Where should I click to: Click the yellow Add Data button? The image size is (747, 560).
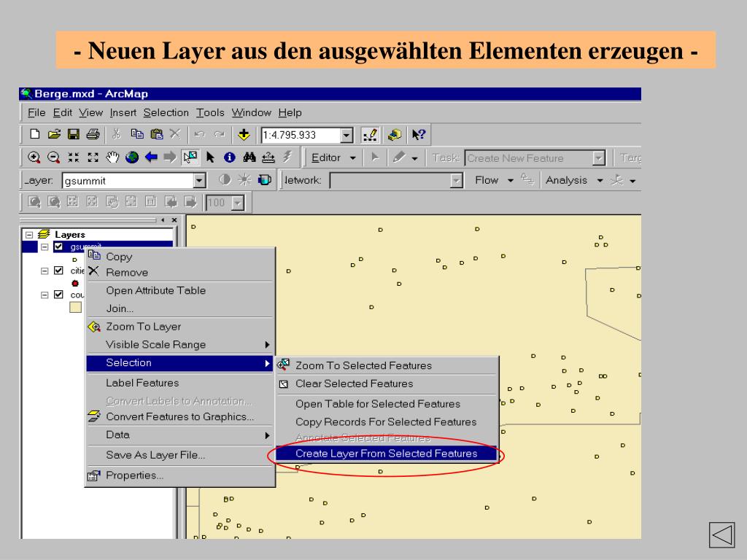[x=244, y=135]
